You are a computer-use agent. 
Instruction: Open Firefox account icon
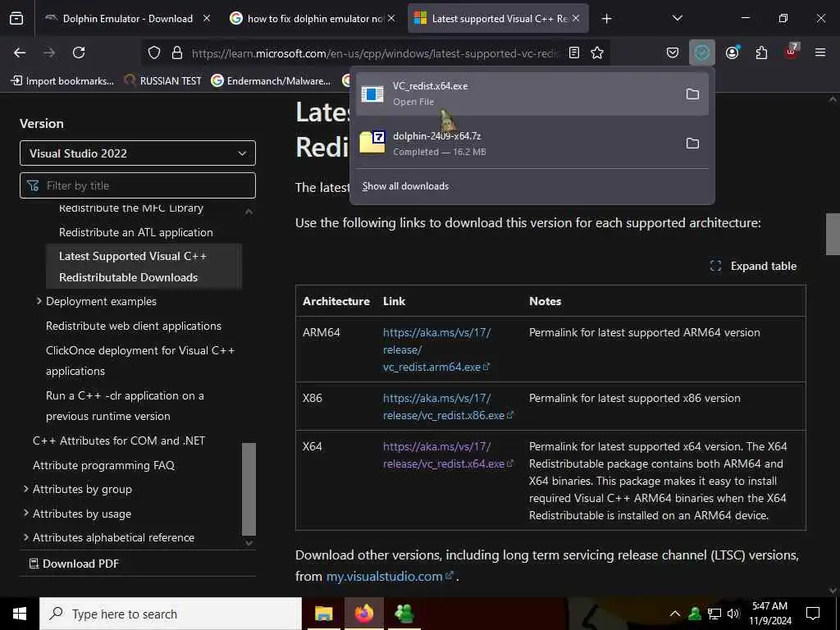pos(733,52)
